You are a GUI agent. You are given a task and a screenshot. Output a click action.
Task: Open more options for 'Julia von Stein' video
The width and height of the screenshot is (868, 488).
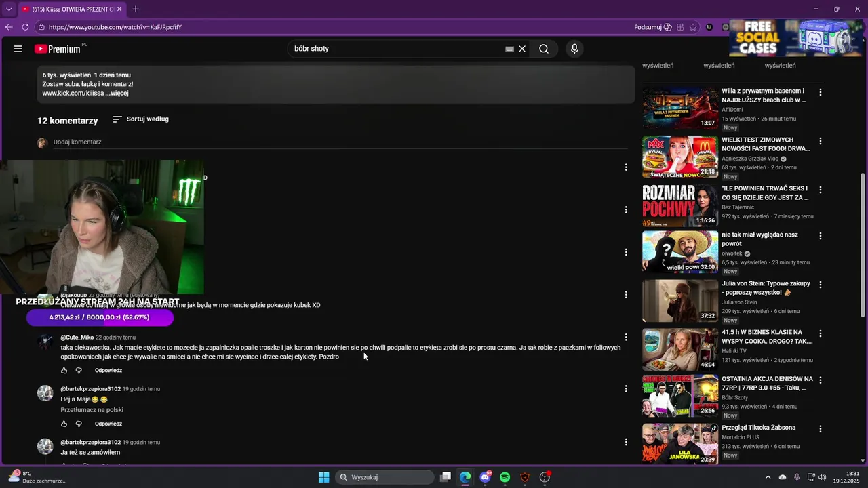pyautogui.click(x=821, y=285)
